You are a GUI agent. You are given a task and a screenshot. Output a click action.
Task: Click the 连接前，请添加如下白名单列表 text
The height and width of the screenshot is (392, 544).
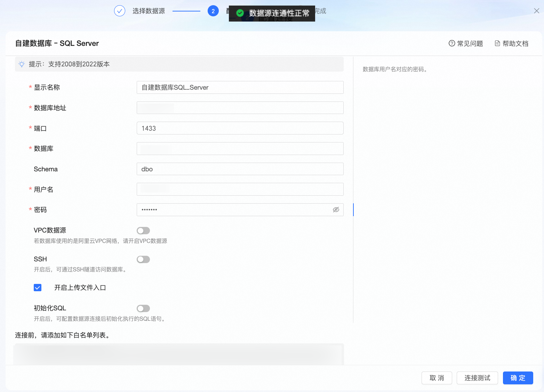[63, 335]
